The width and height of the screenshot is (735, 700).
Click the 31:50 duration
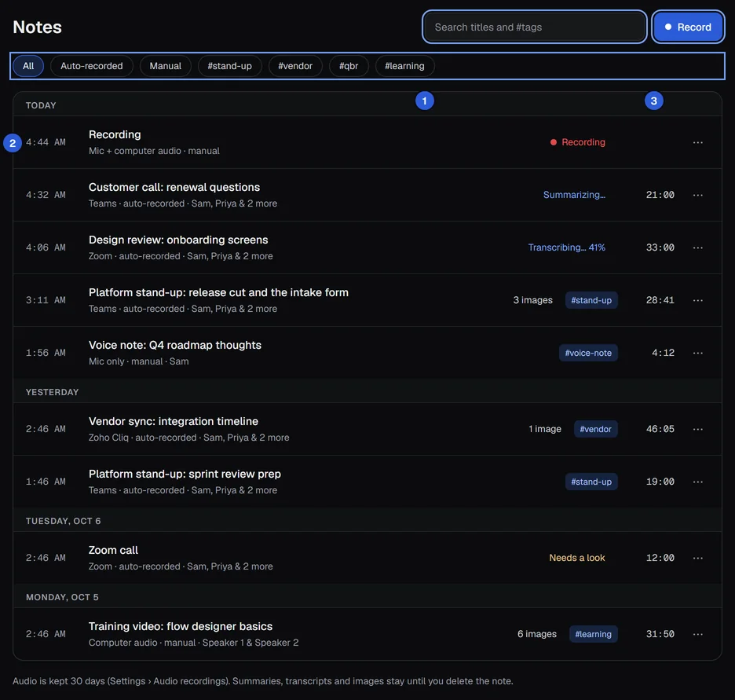[x=660, y=634]
